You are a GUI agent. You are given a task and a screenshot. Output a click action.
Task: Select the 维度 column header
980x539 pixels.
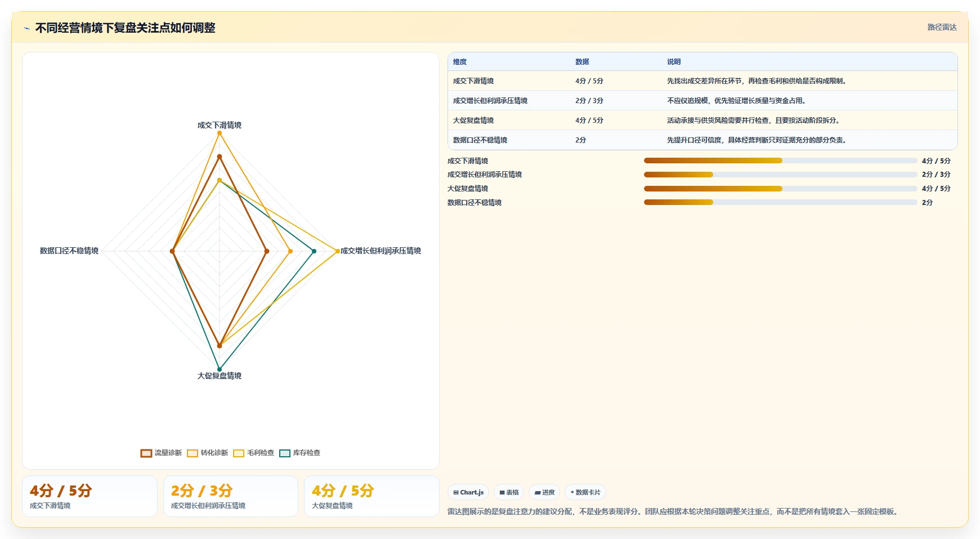coord(460,62)
